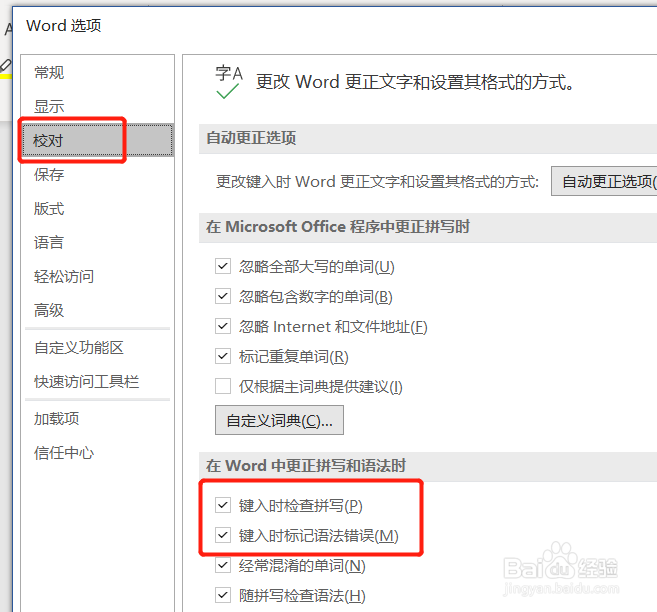657x612 pixels.
Task: Uncheck 键入时标记语法错误 option
Action: (x=222, y=535)
